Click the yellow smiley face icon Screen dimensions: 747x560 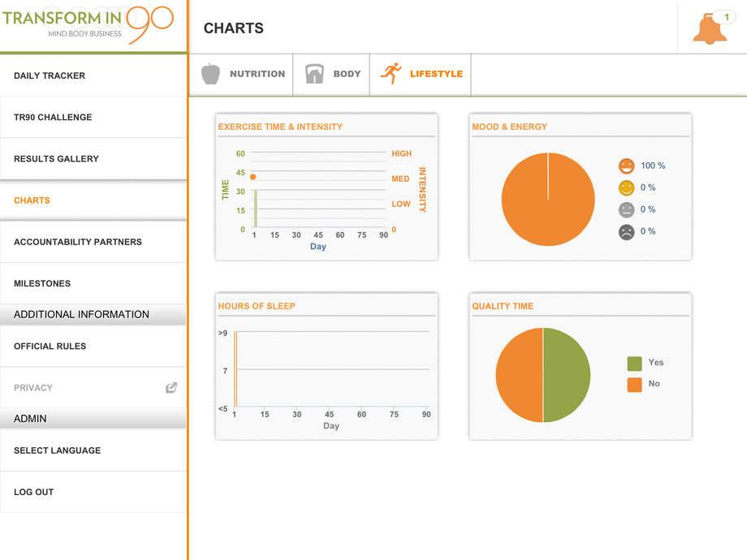626,188
